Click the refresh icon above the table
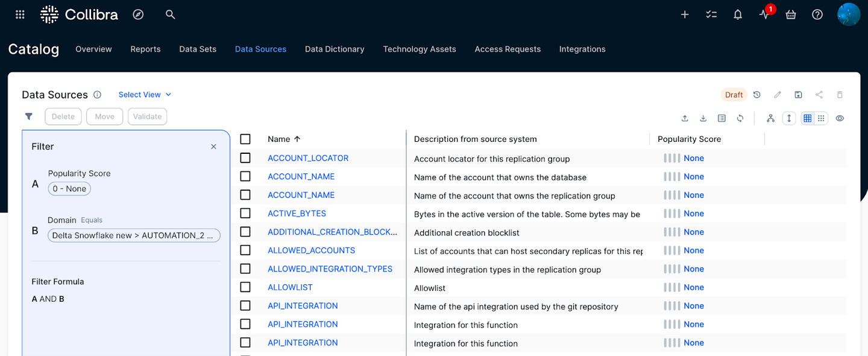Screen dimensions: 868x356 pos(740,118)
